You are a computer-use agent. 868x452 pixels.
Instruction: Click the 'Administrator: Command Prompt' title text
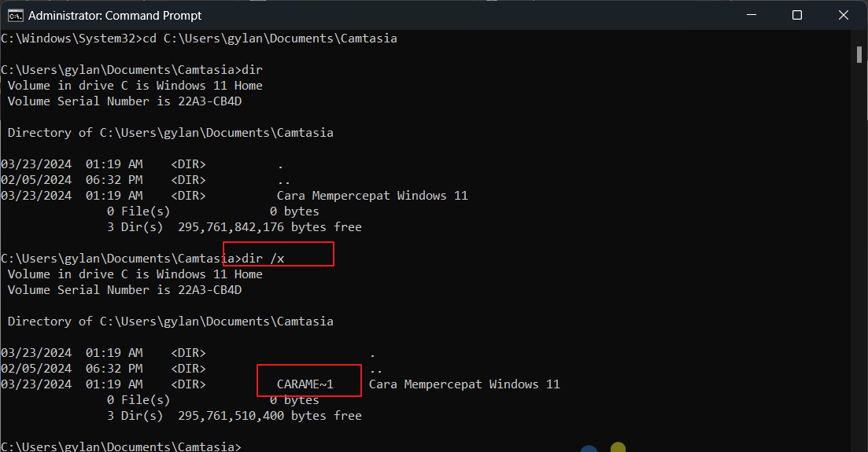(x=115, y=16)
